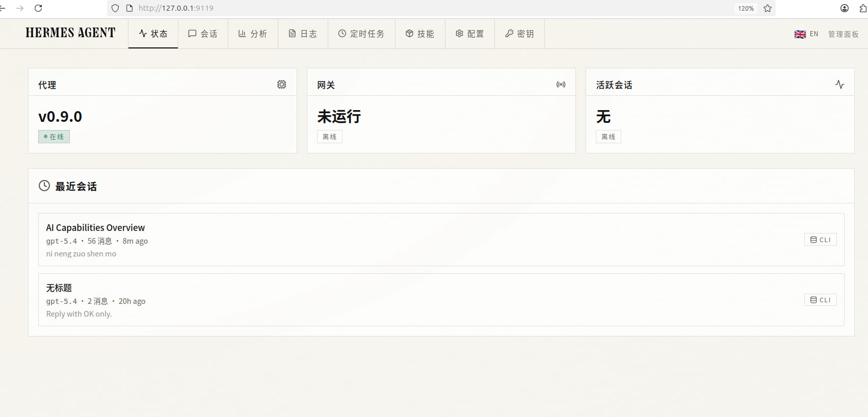Click the 离线 badge under 无

609,137
